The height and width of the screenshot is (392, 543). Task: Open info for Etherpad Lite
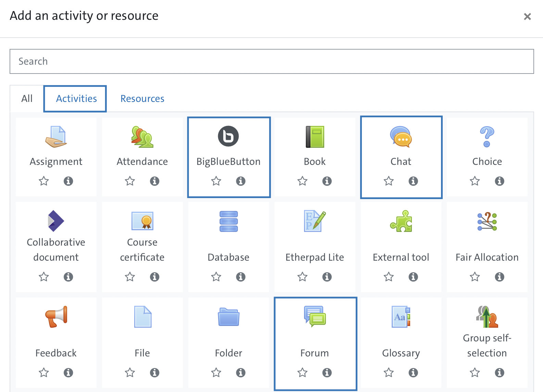click(327, 277)
